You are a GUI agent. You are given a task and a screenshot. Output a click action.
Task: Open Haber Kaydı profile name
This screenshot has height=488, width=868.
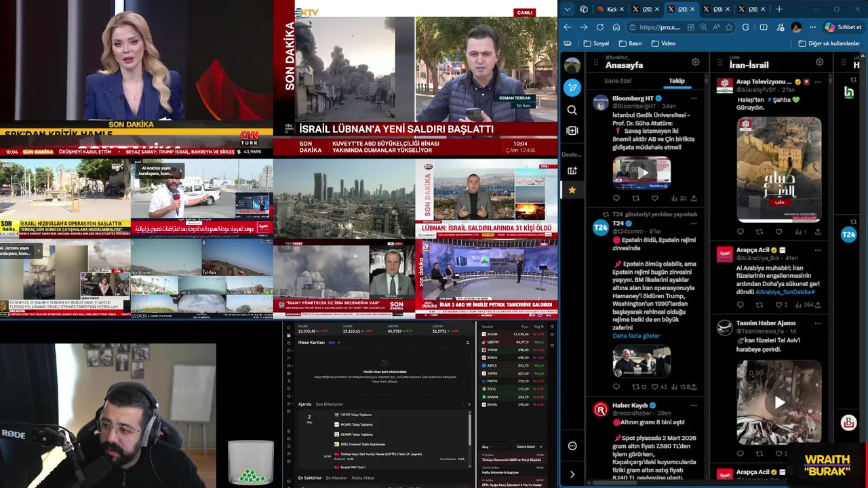click(630, 405)
